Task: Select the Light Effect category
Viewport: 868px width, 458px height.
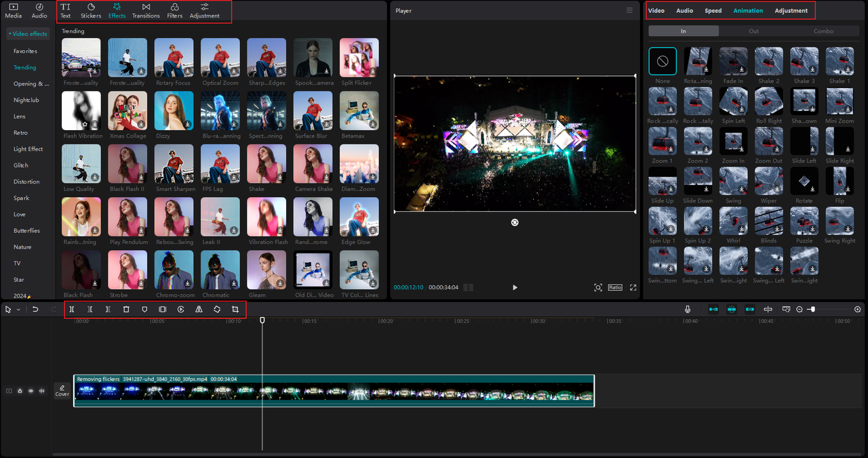Action: [x=28, y=149]
